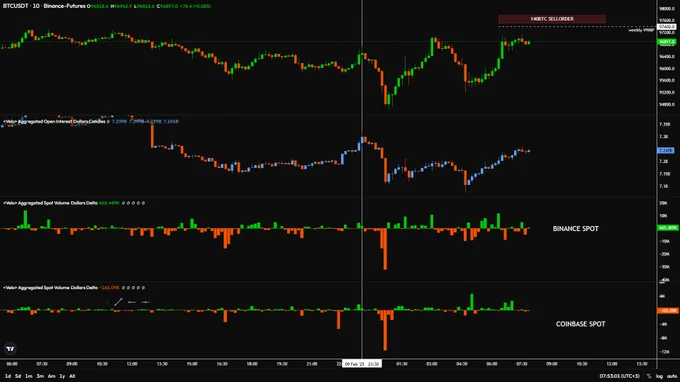Click the 19:30 time axis label

point(282,364)
